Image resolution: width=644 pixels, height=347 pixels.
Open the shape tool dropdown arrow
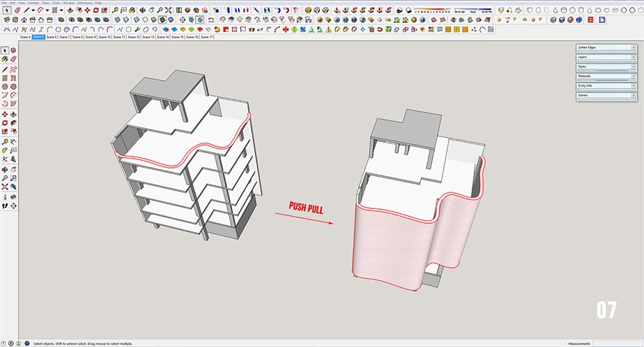[x=61, y=10]
